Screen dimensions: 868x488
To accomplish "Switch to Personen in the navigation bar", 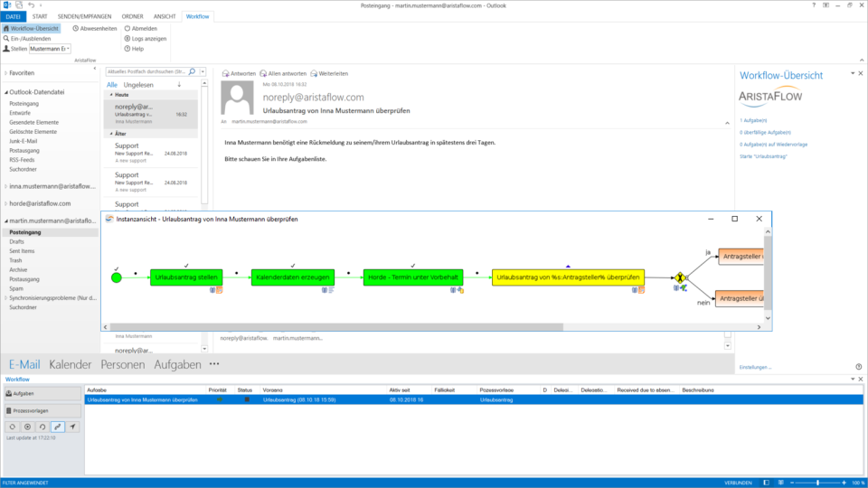I will click(x=122, y=364).
